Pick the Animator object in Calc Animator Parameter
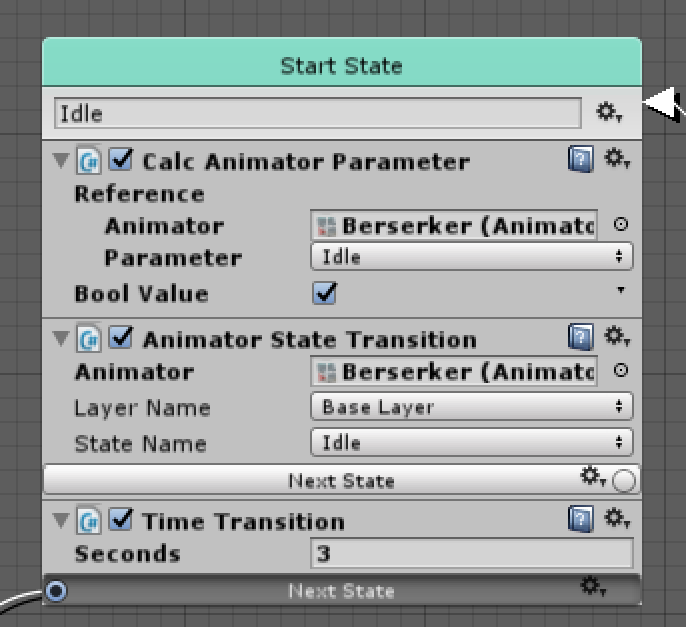 (620, 226)
